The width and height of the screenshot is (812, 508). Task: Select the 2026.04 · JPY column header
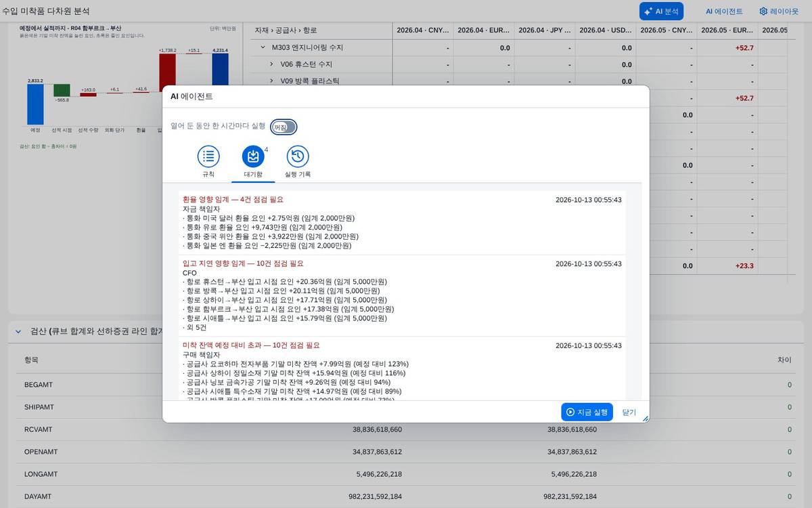(x=545, y=30)
